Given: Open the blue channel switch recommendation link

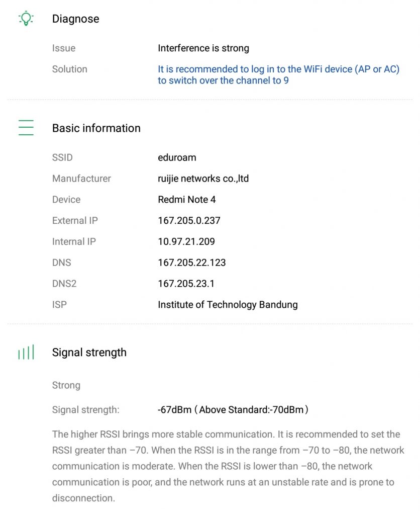Looking at the screenshot, I should [x=278, y=74].
